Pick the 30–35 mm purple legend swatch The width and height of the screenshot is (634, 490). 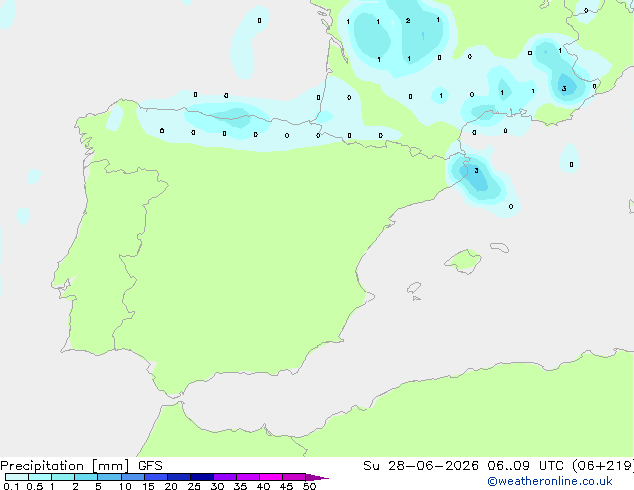pyautogui.click(x=225, y=477)
